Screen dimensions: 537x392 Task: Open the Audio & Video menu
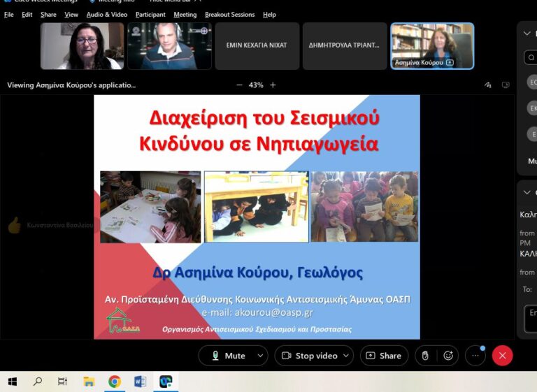[107, 15]
